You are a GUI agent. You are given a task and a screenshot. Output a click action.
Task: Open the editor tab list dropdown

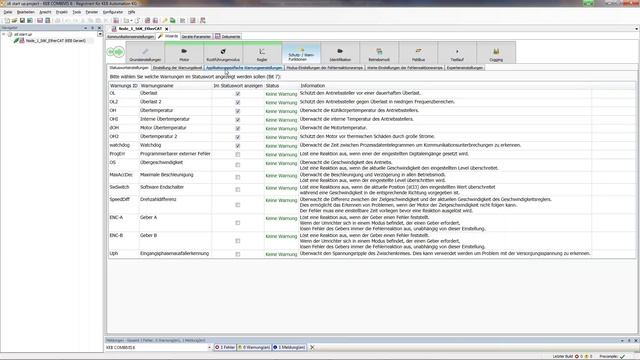point(636,29)
